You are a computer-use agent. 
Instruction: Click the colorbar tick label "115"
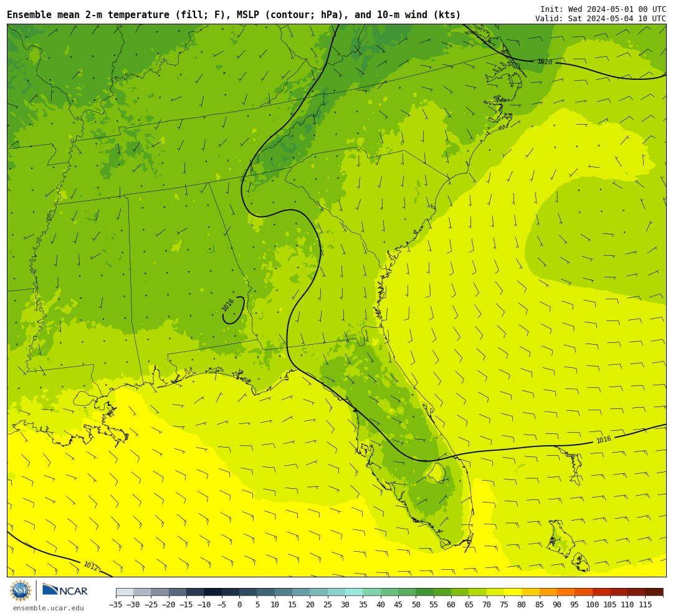pyautogui.click(x=645, y=605)
